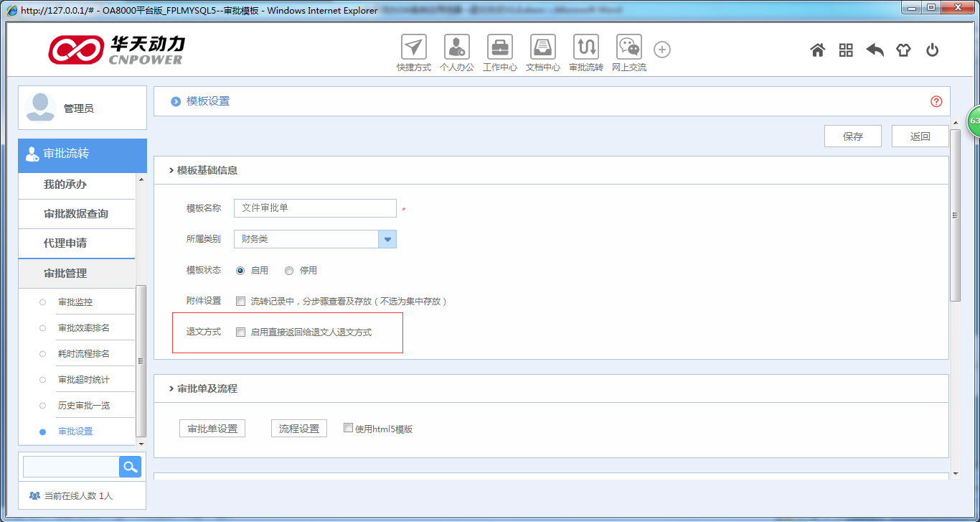The width and height of the screenshot is (980, 522).
Task: Click the power logout icon
Action: 932,50
